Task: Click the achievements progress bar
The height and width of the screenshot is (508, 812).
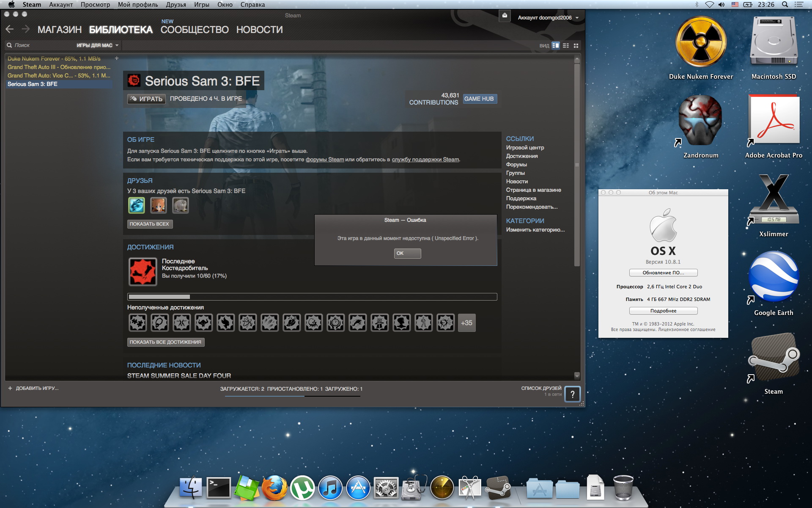Action: (312, 297)
